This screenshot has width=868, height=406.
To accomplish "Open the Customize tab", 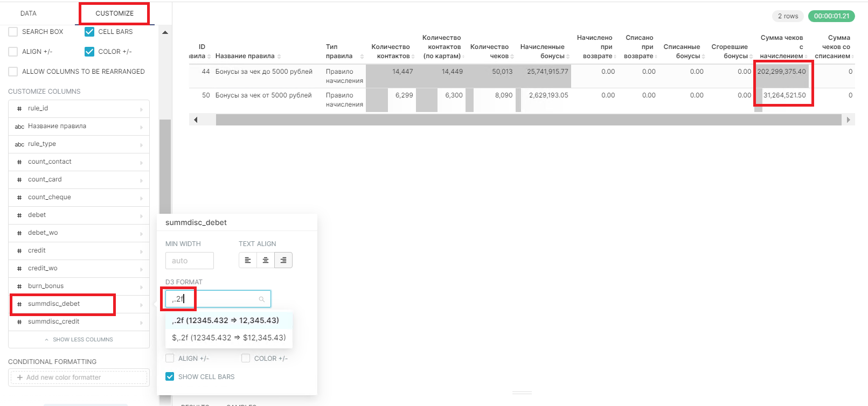I will click(x=114, y=13).
